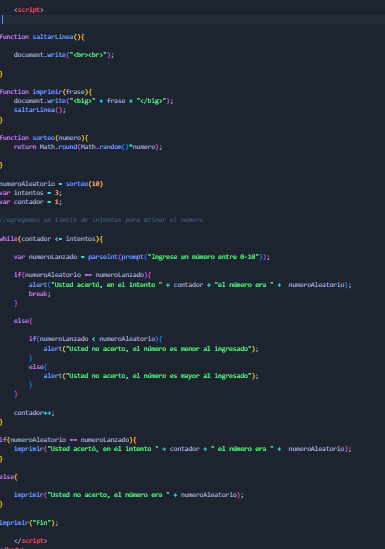Click numeroAleatorio = sorteo(10) line
Screen dimensions: 385x549
coord(51,184)
